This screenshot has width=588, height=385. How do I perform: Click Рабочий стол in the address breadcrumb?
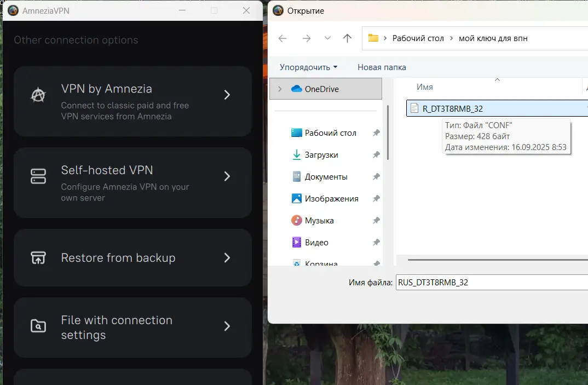(x=418, y=38)
